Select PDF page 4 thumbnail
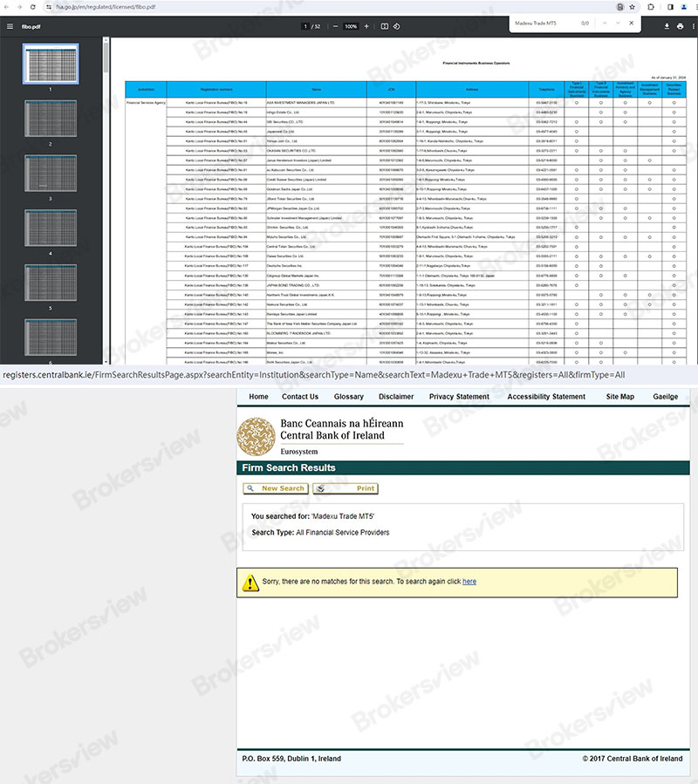 pos(51,228)
